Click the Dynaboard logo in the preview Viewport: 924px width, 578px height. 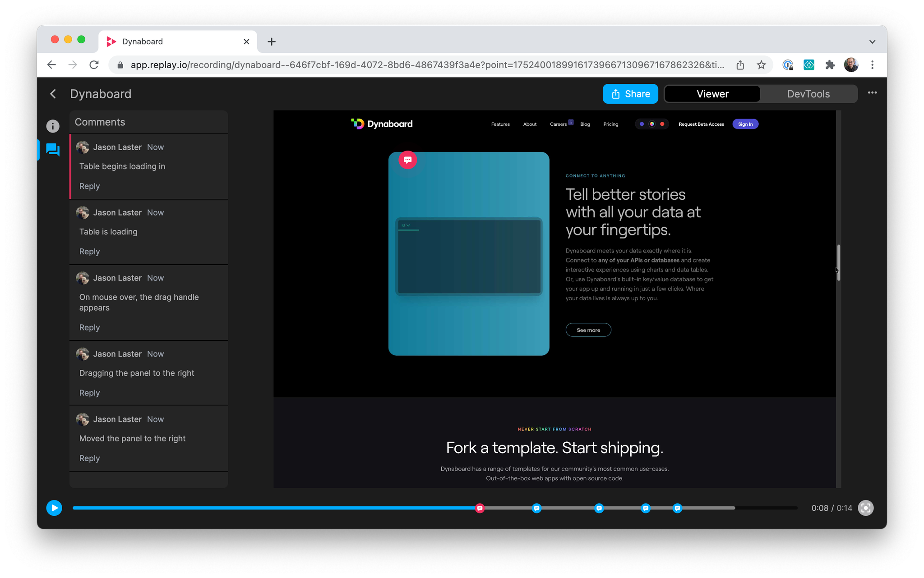pos(382,124)
